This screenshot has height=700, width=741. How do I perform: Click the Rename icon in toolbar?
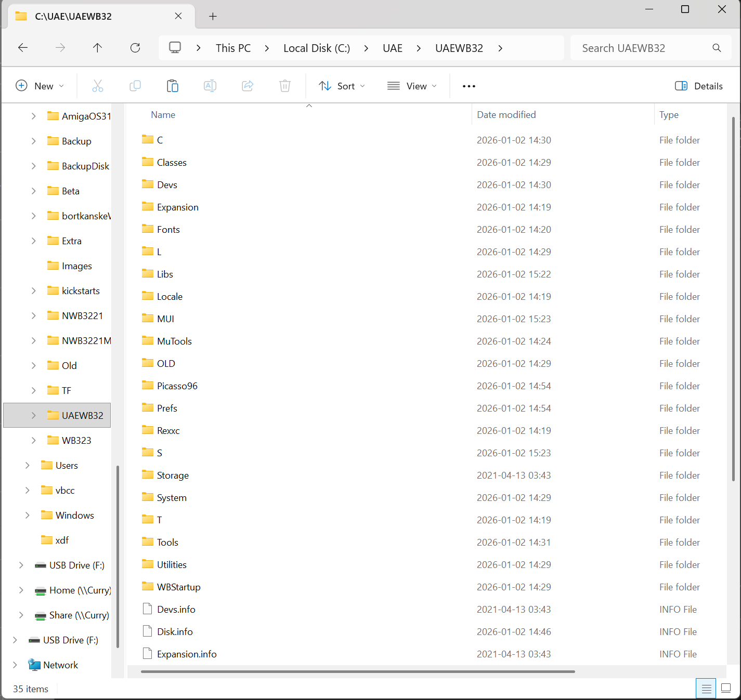210,86
